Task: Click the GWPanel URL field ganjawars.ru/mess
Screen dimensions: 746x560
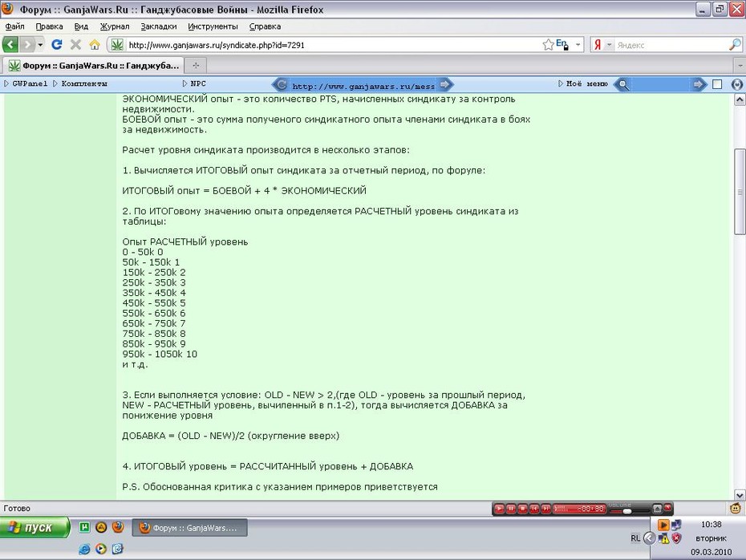Action: click(x=363, y=86)
